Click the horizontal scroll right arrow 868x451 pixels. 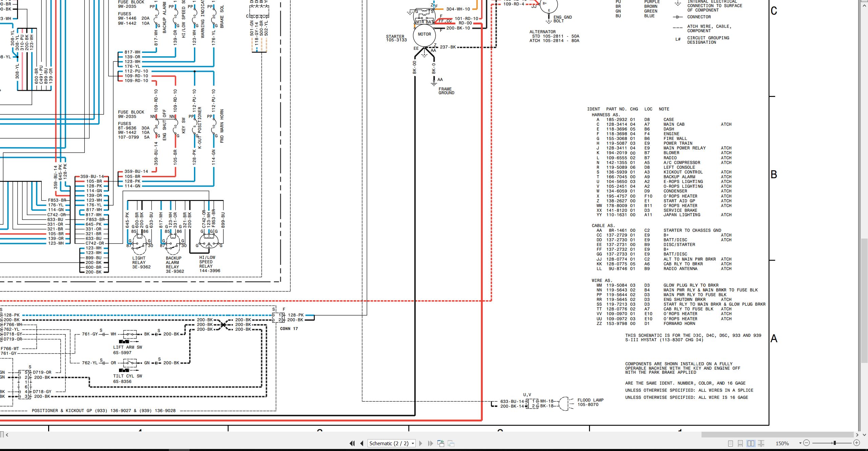click(857, 435)
